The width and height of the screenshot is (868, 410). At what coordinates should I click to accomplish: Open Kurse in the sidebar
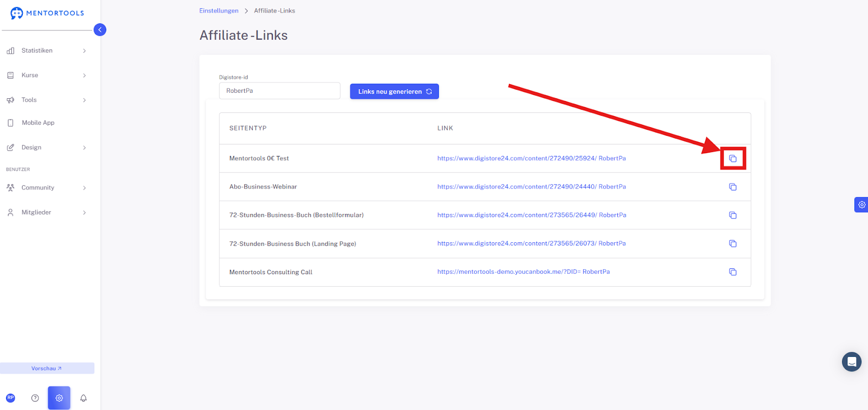[30, 75]
